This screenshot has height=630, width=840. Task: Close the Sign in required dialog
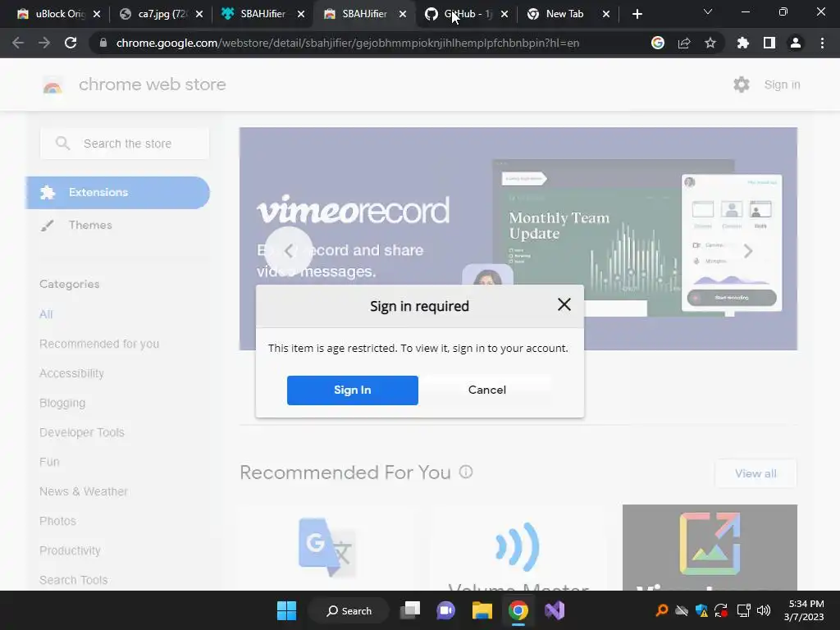coord(564,305)
